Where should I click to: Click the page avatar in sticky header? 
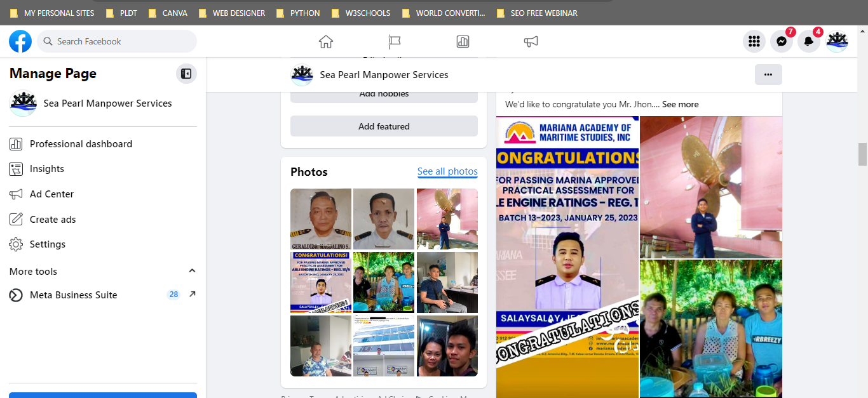tap(302, 75)
